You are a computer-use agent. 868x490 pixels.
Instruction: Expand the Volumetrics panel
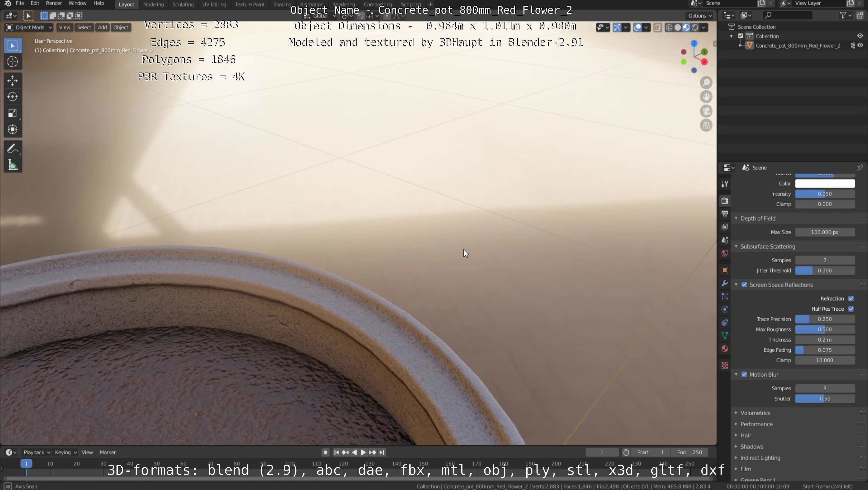click(755, 413)
